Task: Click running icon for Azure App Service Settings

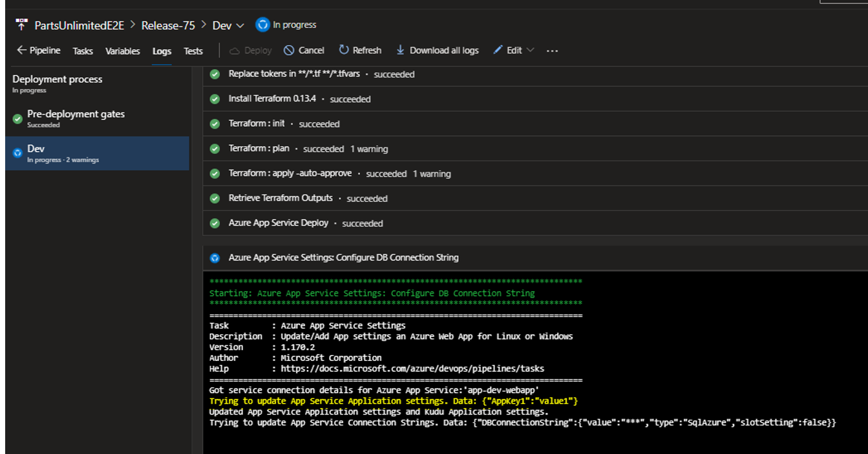Action: pyautogui.click(x=215, y=258)
